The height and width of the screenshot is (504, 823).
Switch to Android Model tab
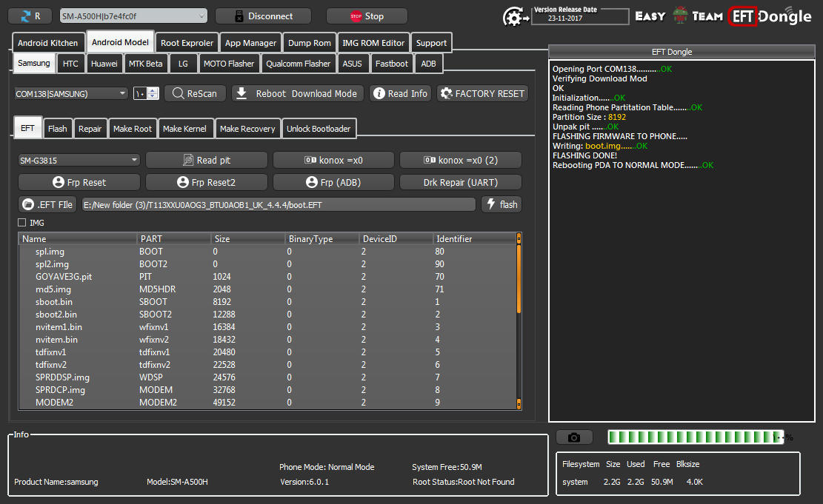click(120, 42)
